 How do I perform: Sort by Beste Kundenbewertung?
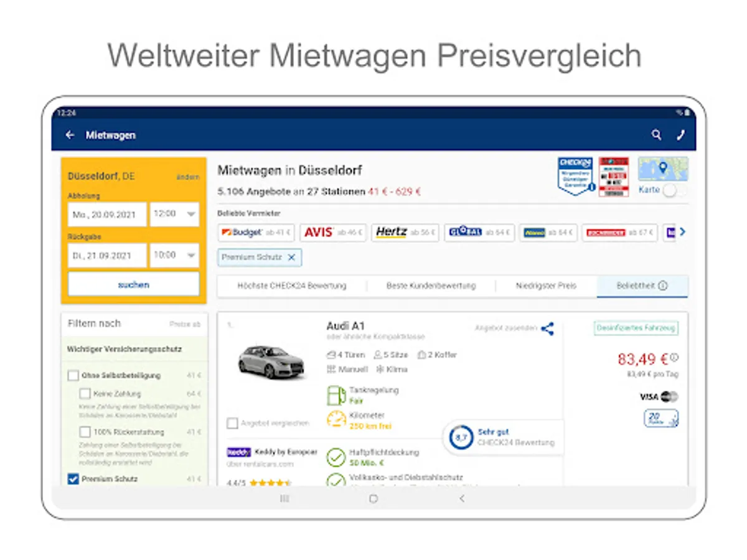[431, 286]
